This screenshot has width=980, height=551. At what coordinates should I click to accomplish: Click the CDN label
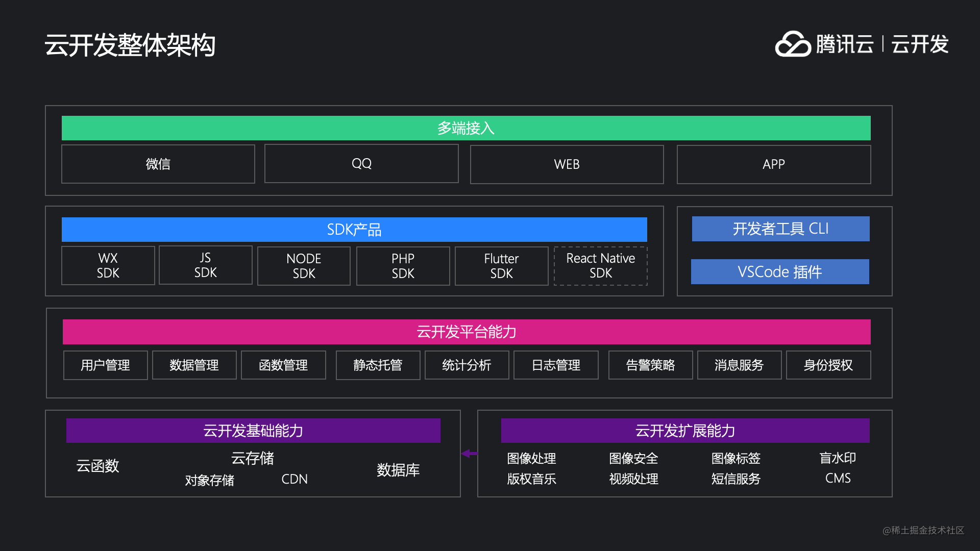tap(295, 479)
